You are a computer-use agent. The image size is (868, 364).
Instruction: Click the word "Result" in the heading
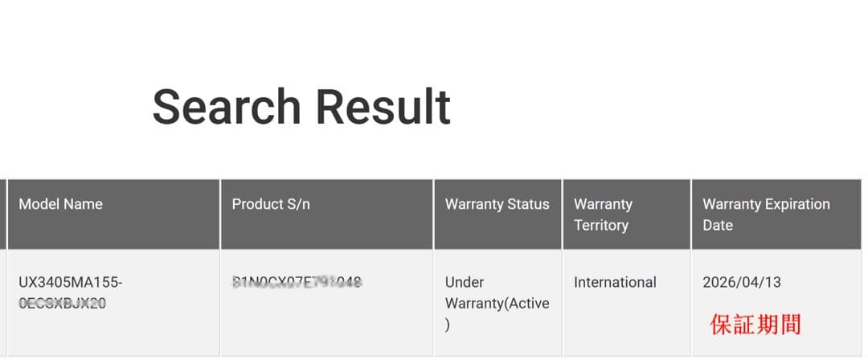(383, 107)
